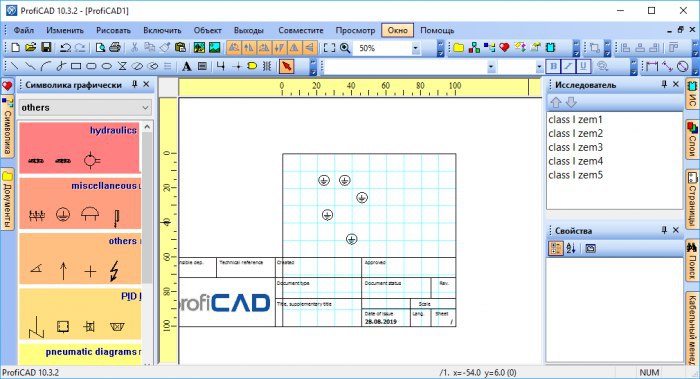Screen dimensions: 700x379
Task: Open the Окно menu
Action: click(x=397, y=30)
